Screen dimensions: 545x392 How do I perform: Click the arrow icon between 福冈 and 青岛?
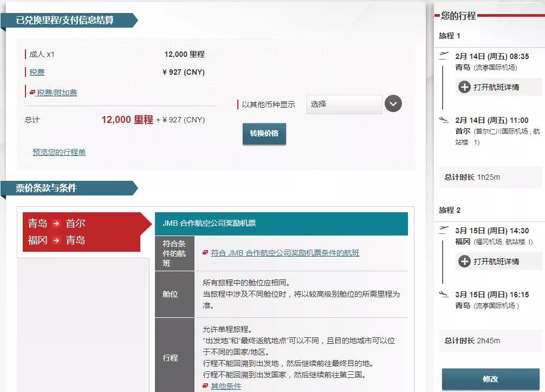click(x=56, y=240)
